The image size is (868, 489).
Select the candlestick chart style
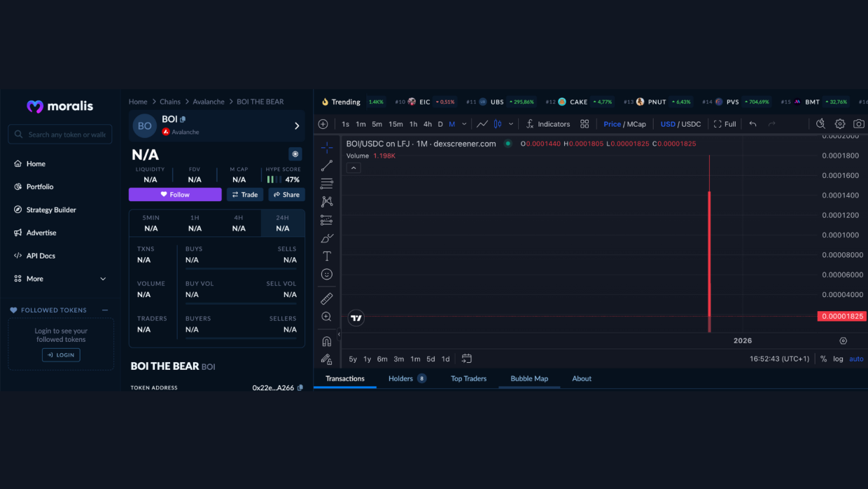498,124
